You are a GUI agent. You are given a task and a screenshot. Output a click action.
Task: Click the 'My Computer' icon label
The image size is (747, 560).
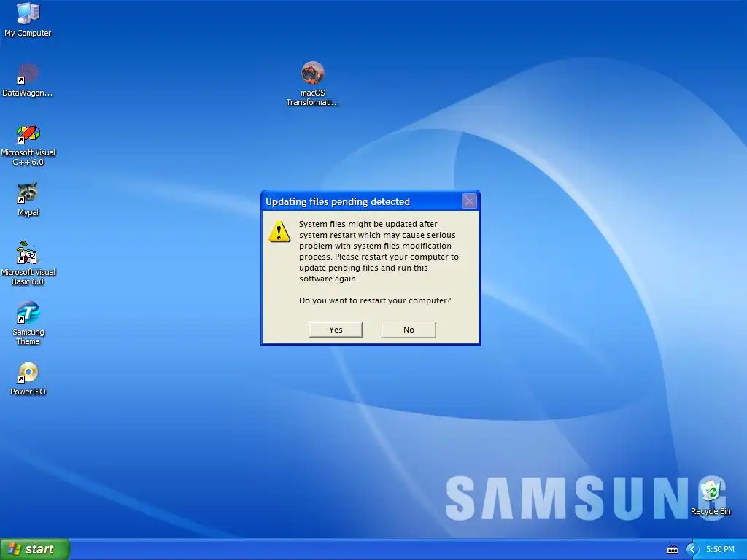point(28,33)
